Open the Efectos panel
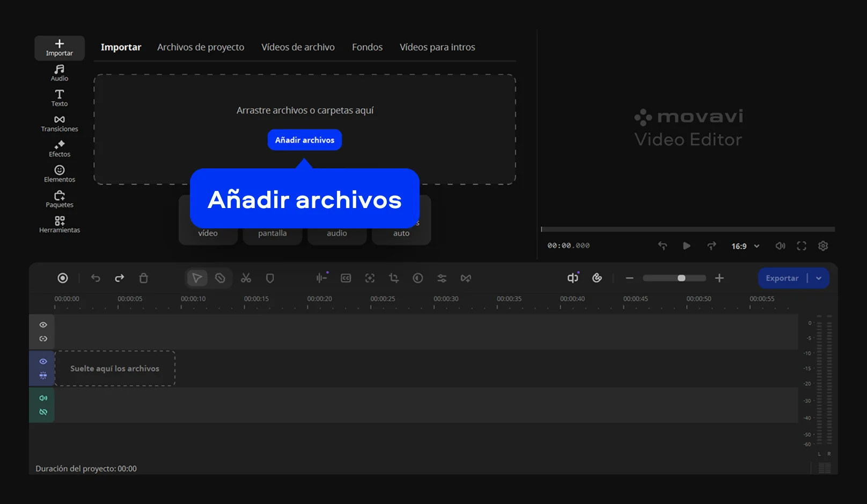 pos(60,149)
